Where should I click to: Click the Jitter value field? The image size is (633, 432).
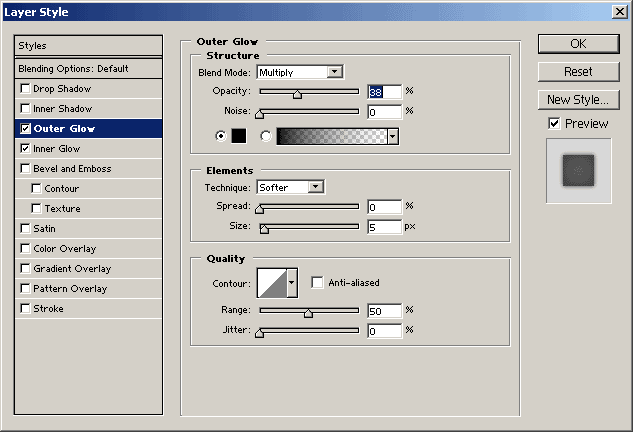pos(384,331)
